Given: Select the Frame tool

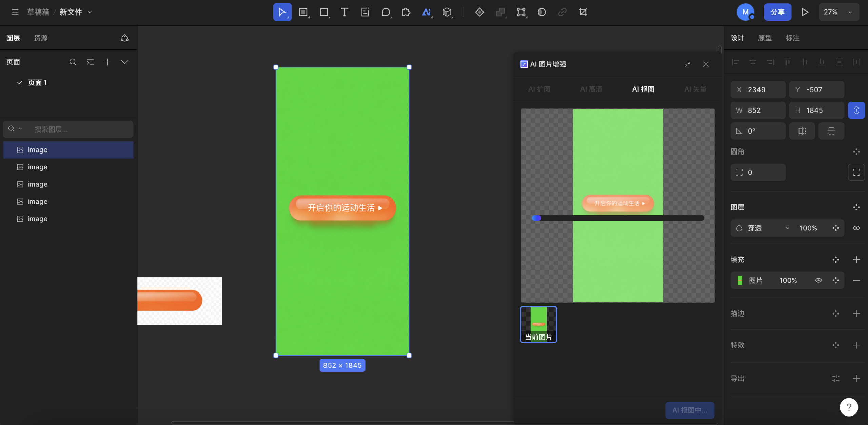Looking at the screenshot, I should [303, 12].
